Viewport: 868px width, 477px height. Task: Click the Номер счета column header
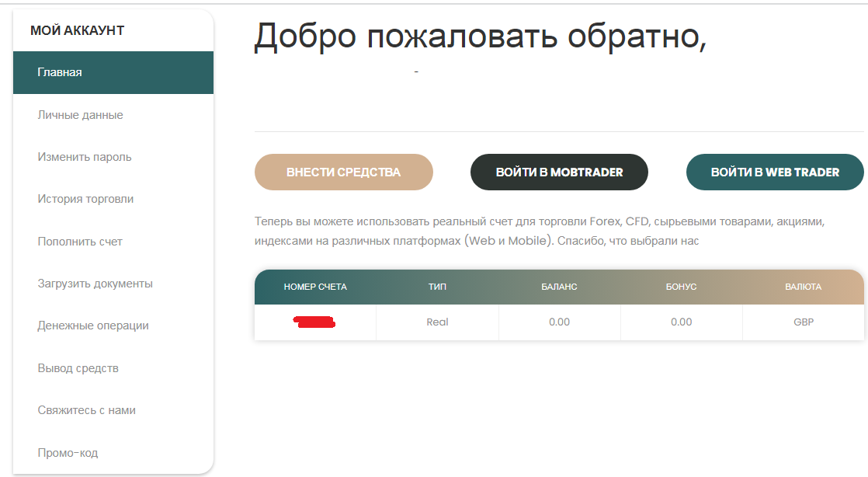[x=315, y=287]
